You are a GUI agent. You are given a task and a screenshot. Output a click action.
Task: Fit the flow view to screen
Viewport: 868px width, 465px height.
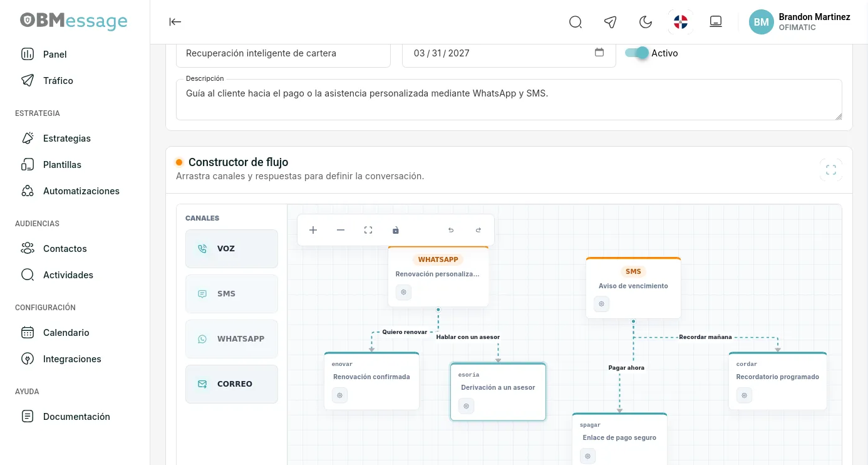pos(368,230)
